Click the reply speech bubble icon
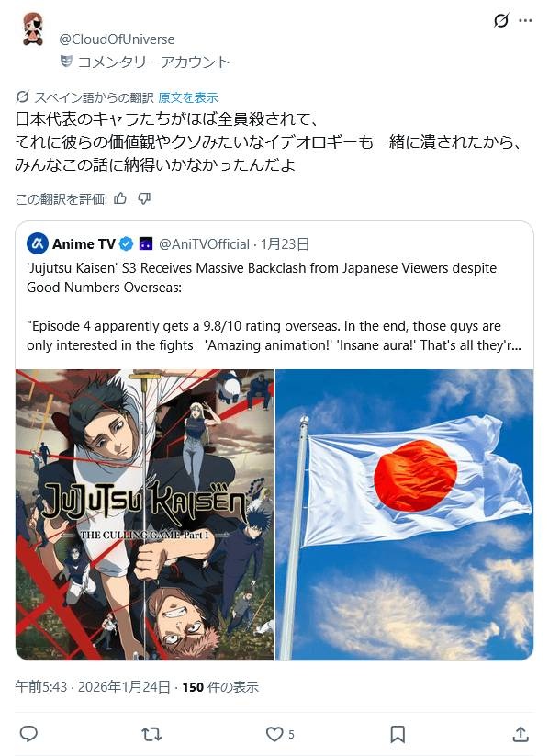This screenshot has width=549, height=756. click(x=28, y=734)
